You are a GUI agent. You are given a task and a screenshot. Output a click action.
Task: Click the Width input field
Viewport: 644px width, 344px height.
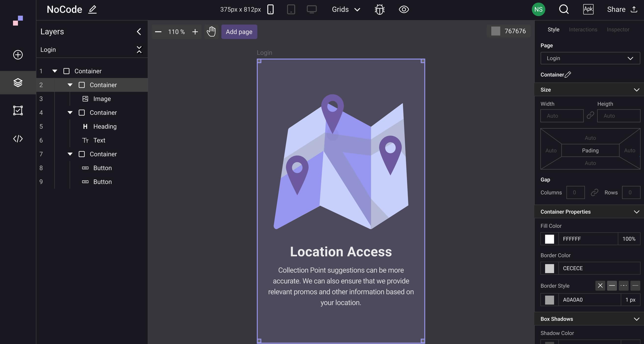tap(562, 116)
